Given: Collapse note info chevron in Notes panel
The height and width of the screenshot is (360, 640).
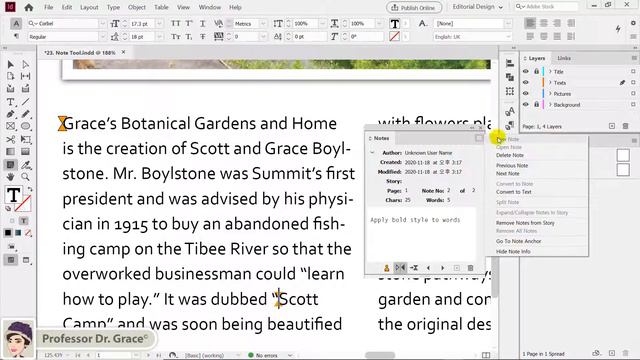Looking at the screenshot, I should click(372, 153).
